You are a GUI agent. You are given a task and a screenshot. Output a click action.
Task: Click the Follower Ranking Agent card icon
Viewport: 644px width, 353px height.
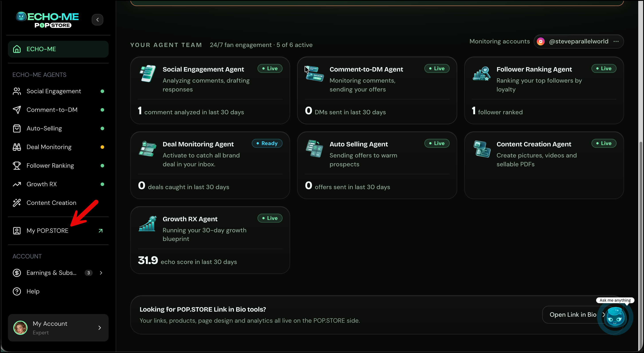pyautogui.click(x=482, y=74)
